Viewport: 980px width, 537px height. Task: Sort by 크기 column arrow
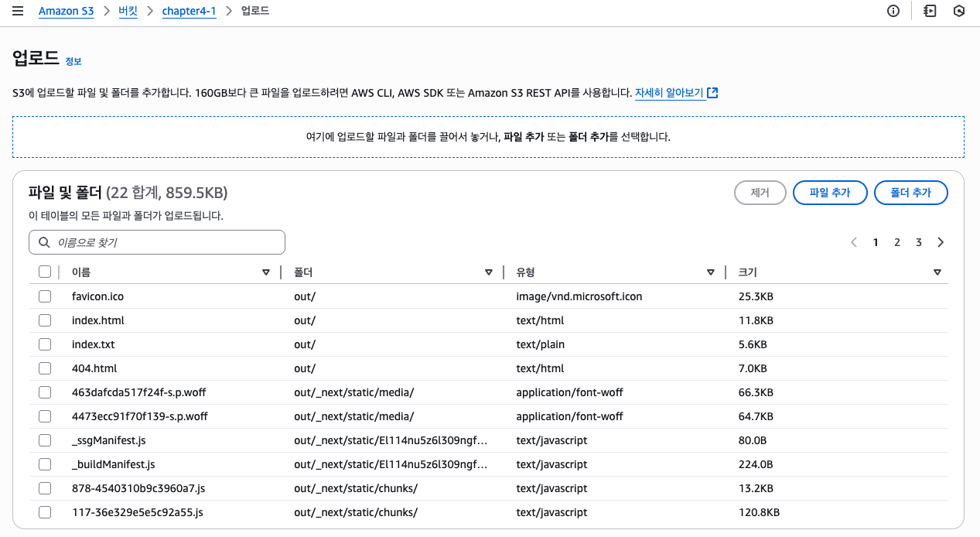pyautogui.click(x=937, y=272)
